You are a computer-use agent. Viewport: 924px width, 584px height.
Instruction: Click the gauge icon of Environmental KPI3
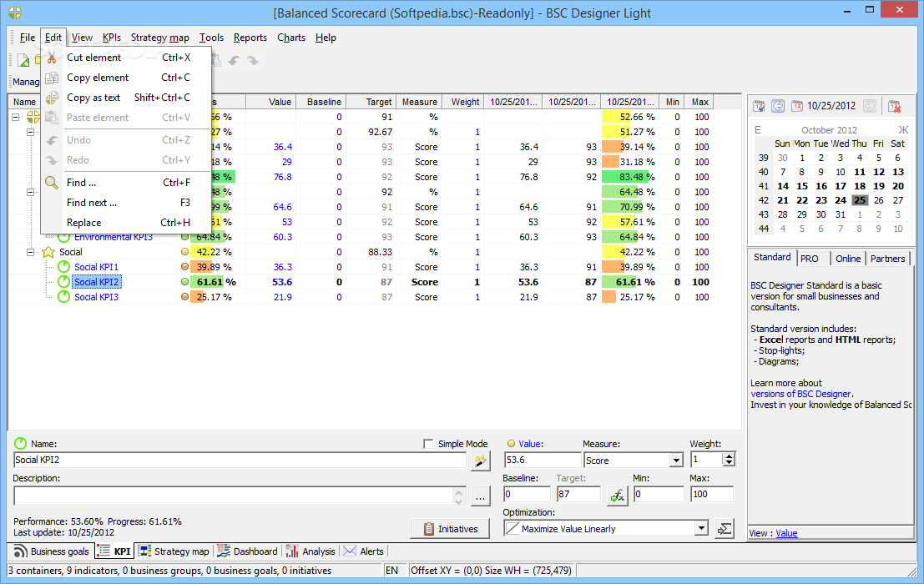pos(63,238)
